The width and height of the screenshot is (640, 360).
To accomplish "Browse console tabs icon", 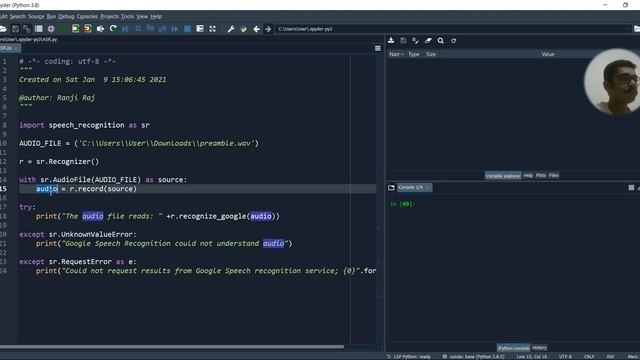I will click(x=391, y=187).
